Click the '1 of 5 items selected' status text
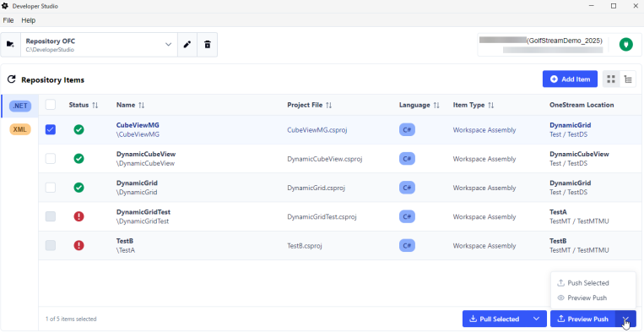644x333 pixels. [71, 319]
